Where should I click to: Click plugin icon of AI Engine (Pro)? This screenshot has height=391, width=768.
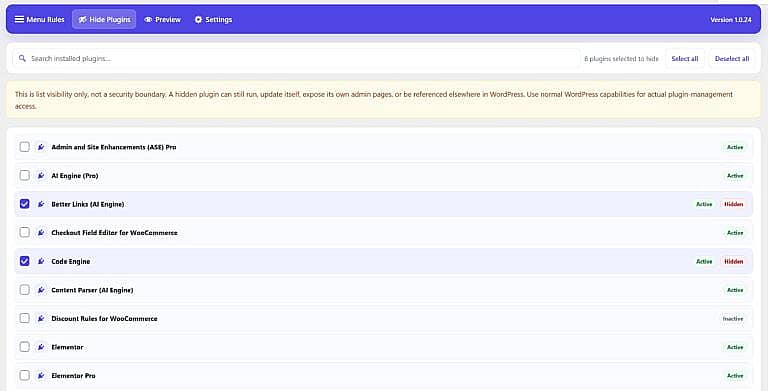pyautogui.click(x=41, y=175)
